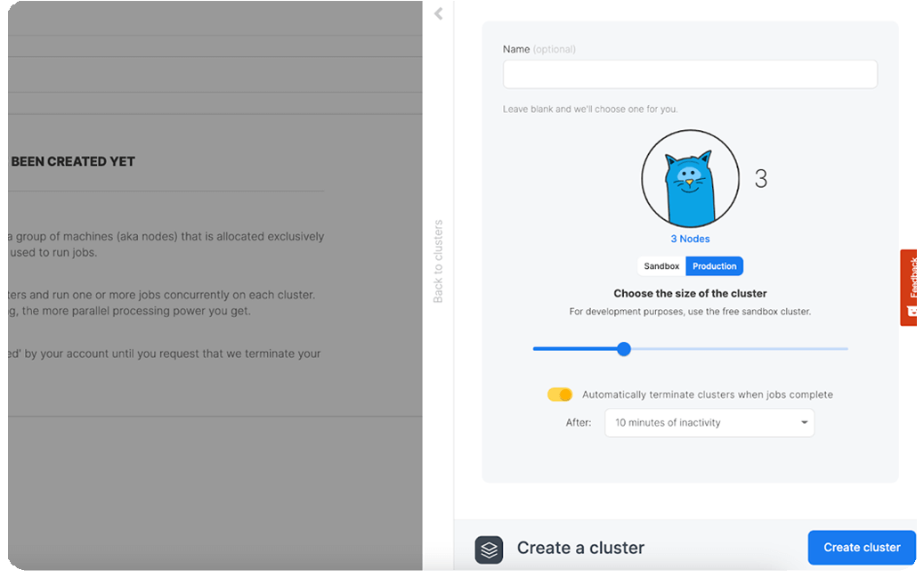This screenshot has height=586, width=924.
Task: Open the orange Feedback tab on the right
Action: (912, 285)
